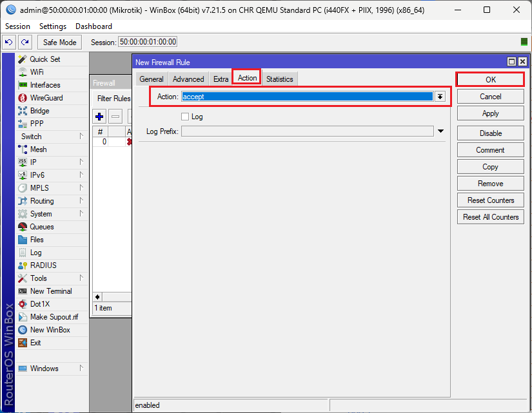Image resolution: width=532 pixels, height=413 pixels.
Task: Open the Files section
Action: (x=37, y=240)
